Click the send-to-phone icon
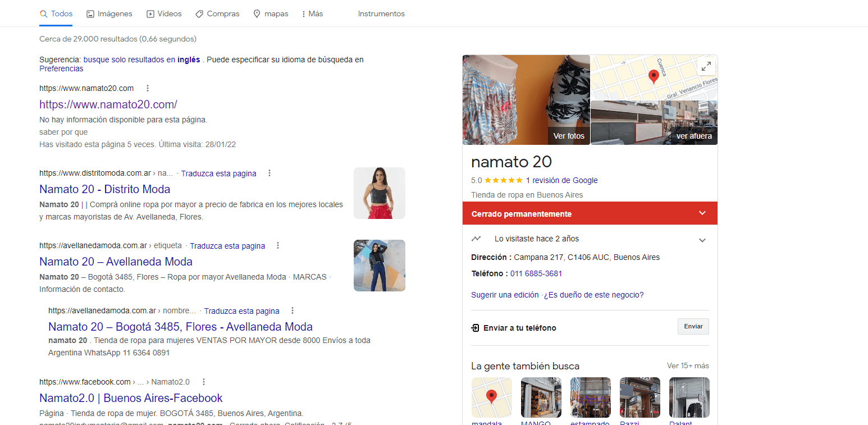The height and width of the screenshot is (425, 868). pos(476,328)
